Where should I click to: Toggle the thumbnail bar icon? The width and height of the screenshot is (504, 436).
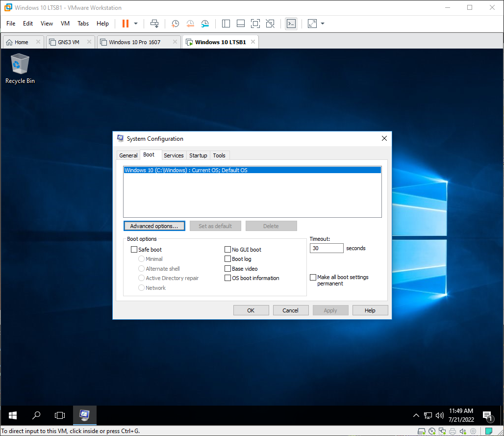pyautogui.click(x=240, y=24)
